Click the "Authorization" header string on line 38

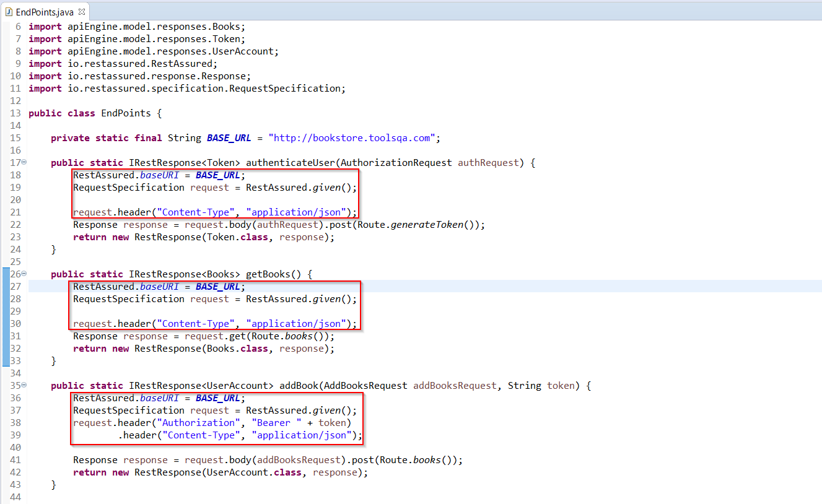[198, 423]
